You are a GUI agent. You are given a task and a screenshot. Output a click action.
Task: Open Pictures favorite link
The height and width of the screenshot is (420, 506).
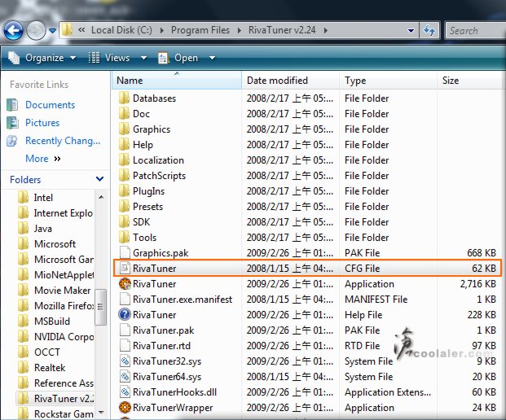[42, 123]
